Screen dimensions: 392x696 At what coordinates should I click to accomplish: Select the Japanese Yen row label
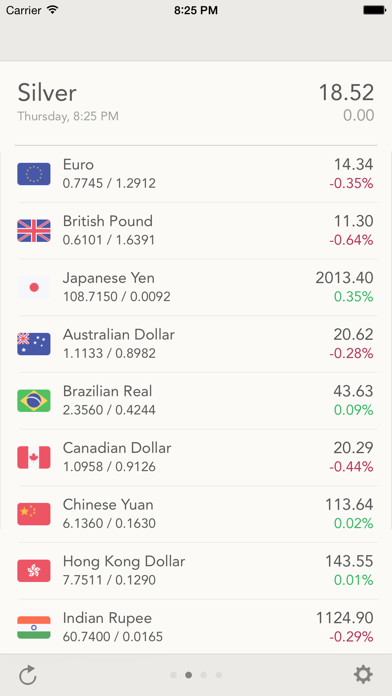click(109, 278)
